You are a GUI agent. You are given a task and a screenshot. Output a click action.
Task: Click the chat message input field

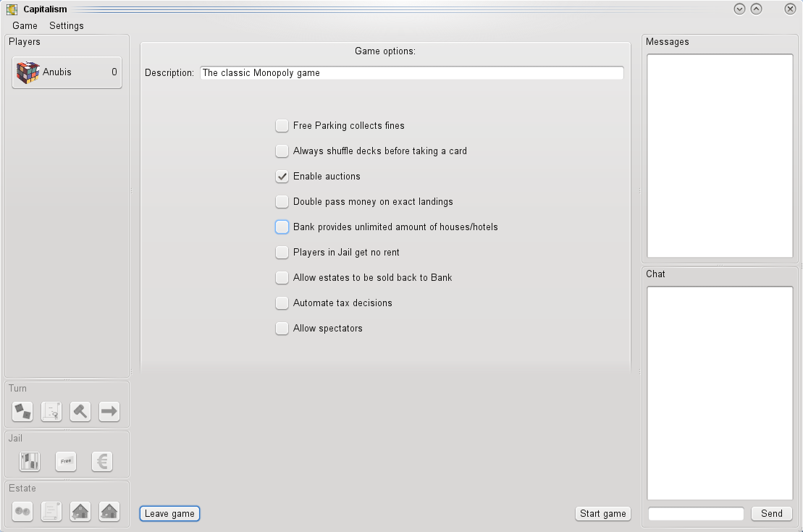696,514
